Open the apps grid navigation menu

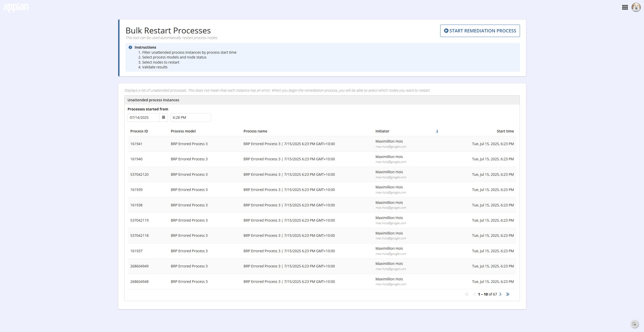coord(625,7)
